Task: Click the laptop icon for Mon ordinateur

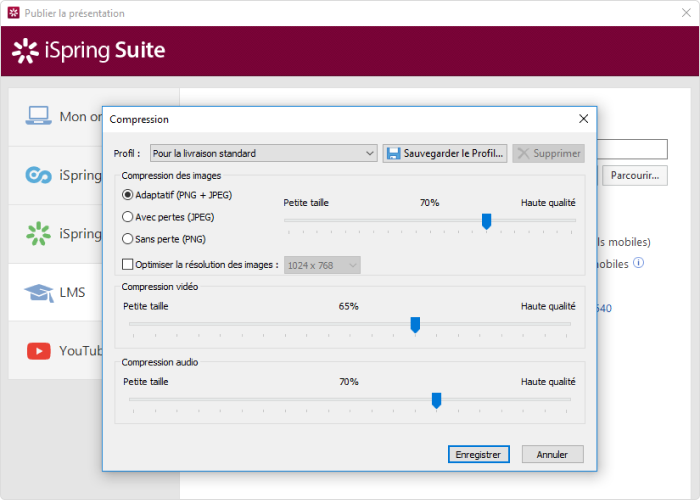Action: coord(38,116)
